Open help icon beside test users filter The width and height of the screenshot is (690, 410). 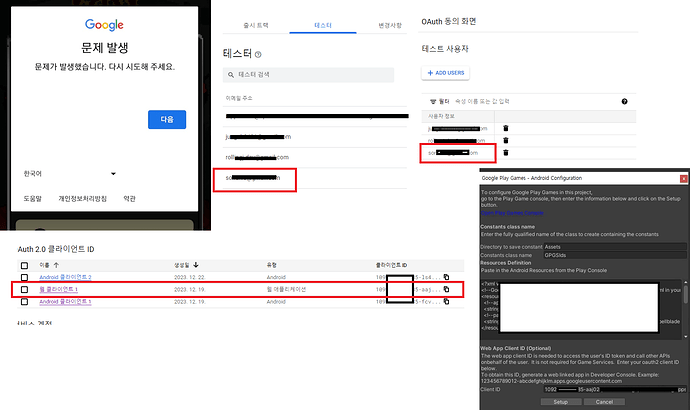[x=625, y=101]
